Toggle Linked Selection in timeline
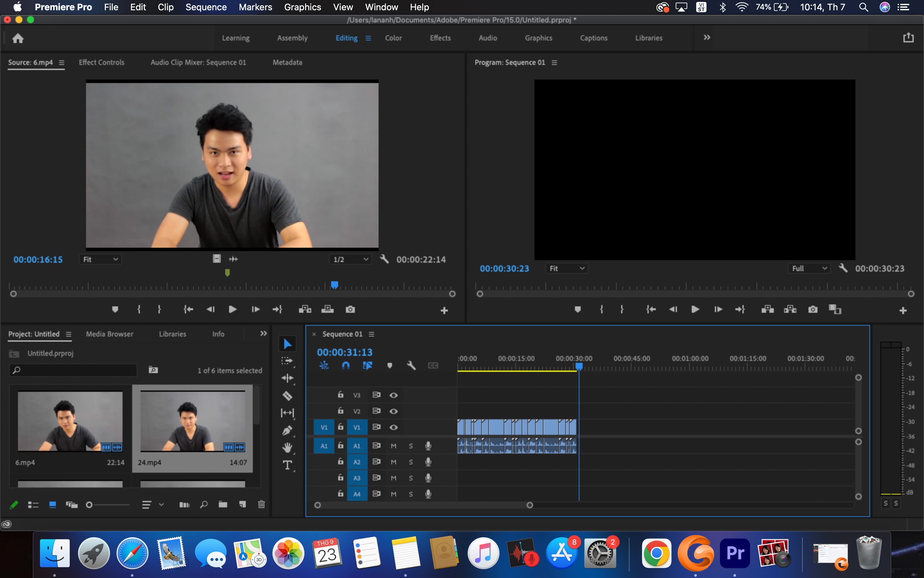 [x=367, y=365]
